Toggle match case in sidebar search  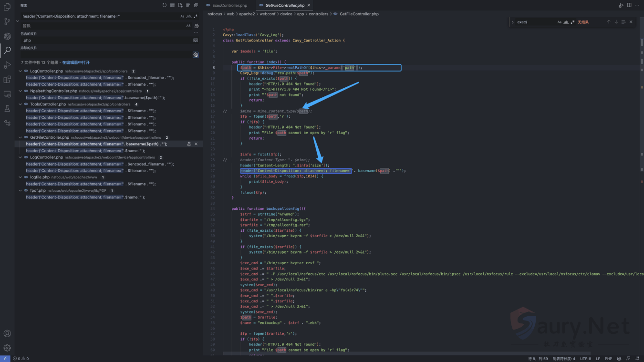click(182, 16)
